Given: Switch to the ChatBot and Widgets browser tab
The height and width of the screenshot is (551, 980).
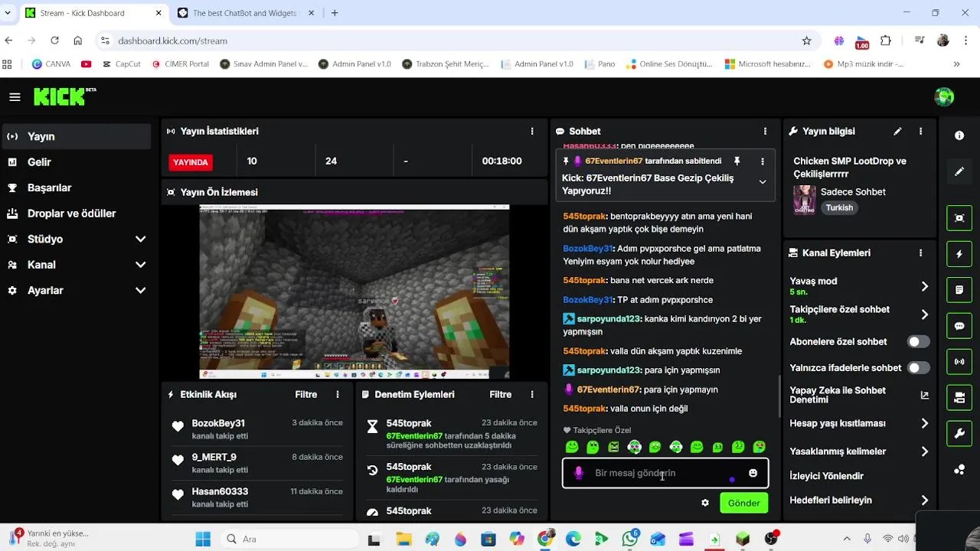Looking at the screenshot, I should (247, 13).
